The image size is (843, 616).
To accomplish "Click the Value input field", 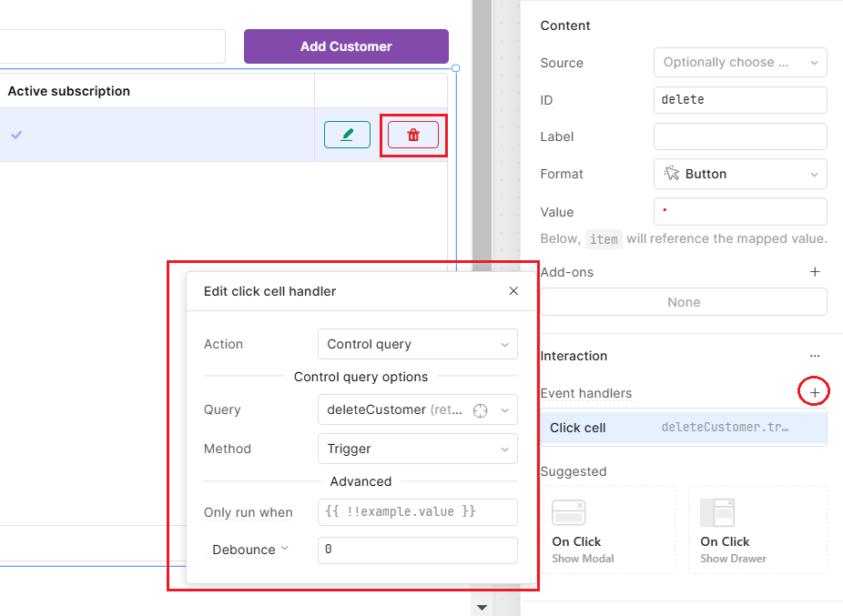I will 740,211.
